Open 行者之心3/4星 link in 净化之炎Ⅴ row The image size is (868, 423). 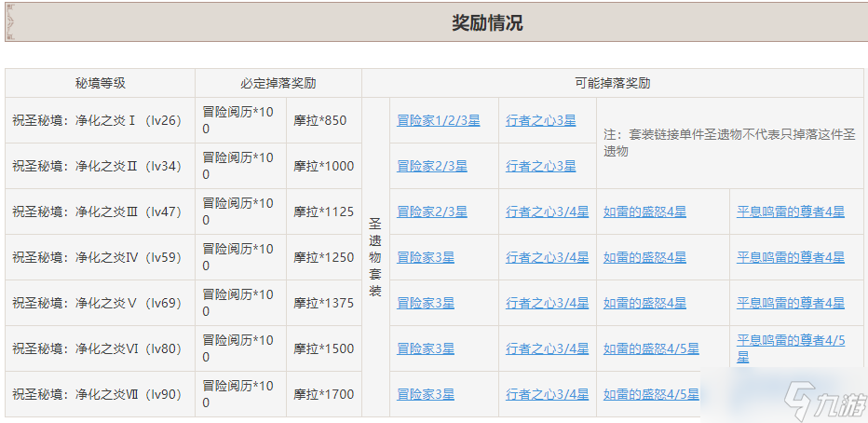(547, 303)
